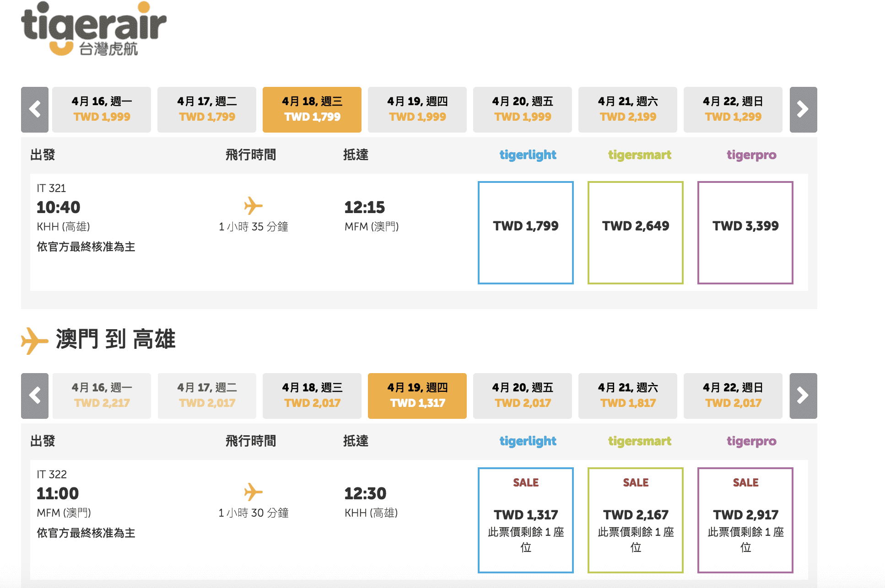Viewport: 885px width, 588px height.
Task: Click tigersmart header in outbound table
Action: [640, 155]
